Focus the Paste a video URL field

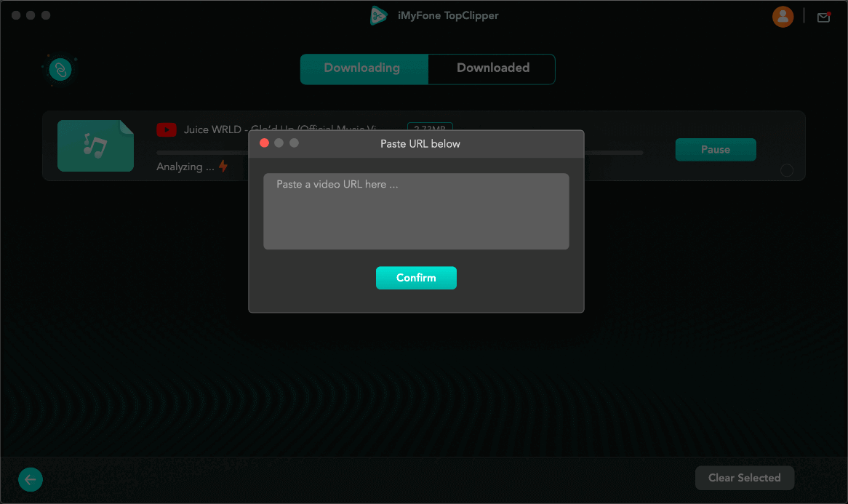pos(415,211)
